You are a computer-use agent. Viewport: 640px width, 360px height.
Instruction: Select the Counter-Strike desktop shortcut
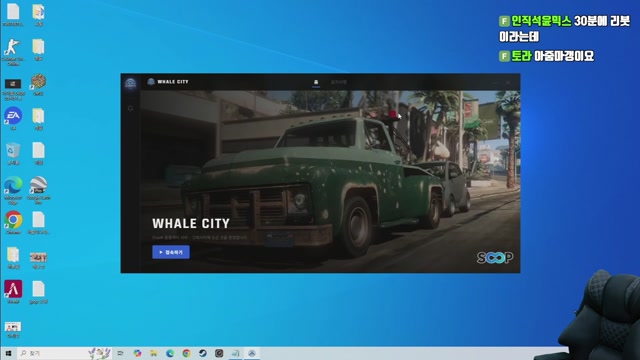coord(13,52)
